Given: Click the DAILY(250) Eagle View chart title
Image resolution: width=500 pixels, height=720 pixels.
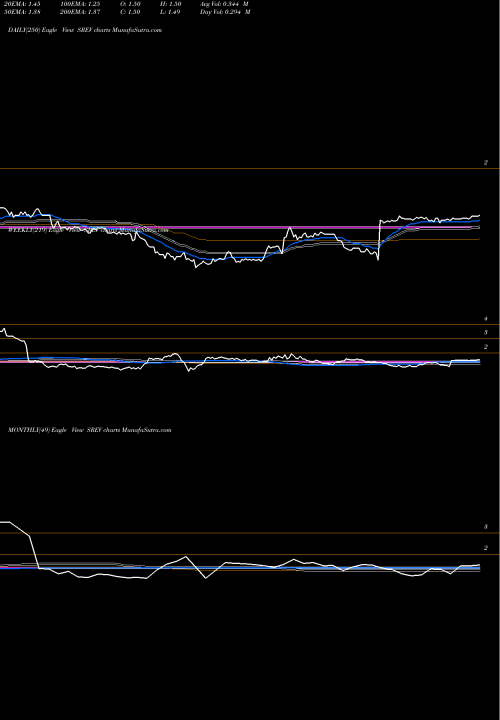Looking at the screenshot, I should tap(85, 30).
